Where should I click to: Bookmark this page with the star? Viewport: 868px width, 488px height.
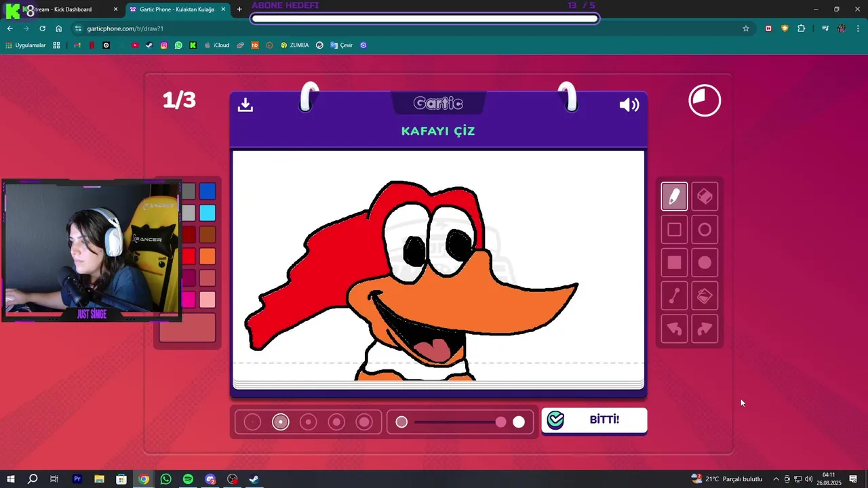746,28
